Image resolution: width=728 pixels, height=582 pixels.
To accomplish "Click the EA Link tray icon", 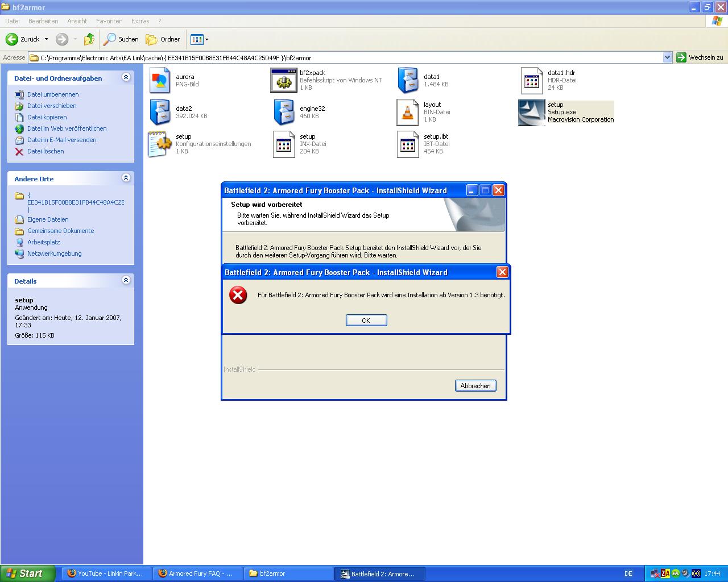I will [x=676, y=573].
